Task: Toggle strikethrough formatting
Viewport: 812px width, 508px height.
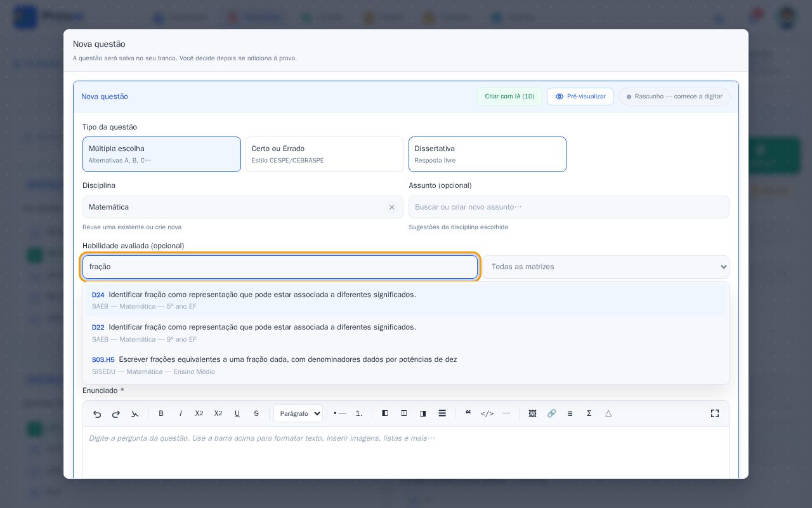Action: (256, 413)
